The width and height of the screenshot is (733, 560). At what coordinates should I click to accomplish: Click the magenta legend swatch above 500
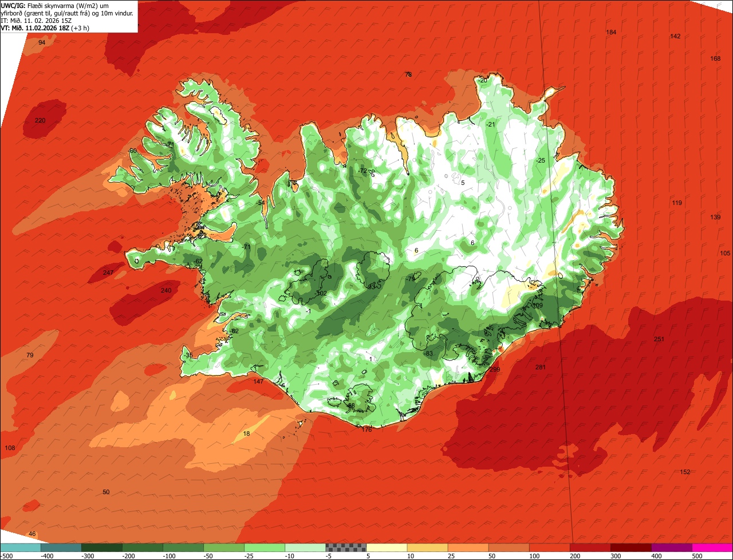712,547
